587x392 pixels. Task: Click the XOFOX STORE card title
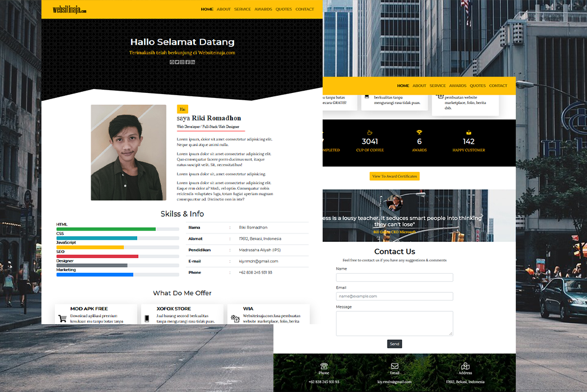(174, 309)
